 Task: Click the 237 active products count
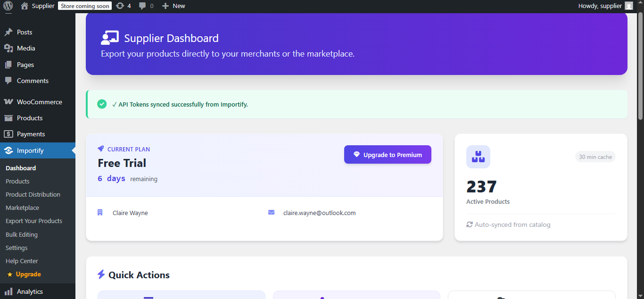click(481, 187)
